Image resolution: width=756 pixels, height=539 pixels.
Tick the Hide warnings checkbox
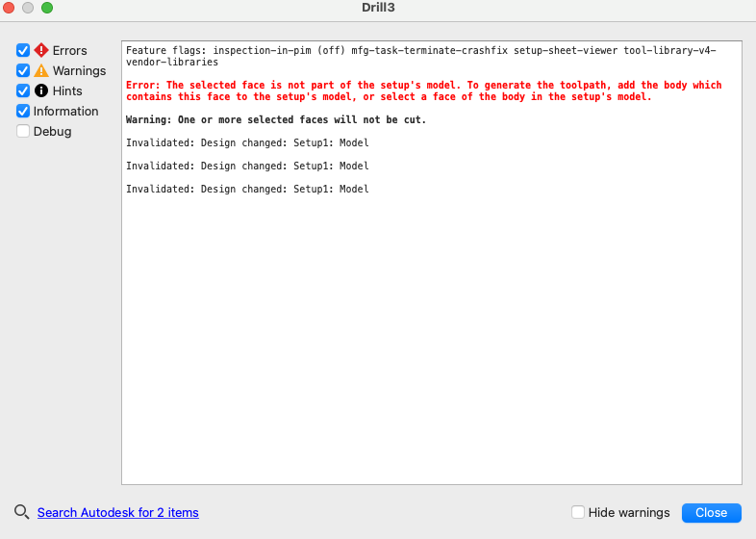click(x=578, y=512)
